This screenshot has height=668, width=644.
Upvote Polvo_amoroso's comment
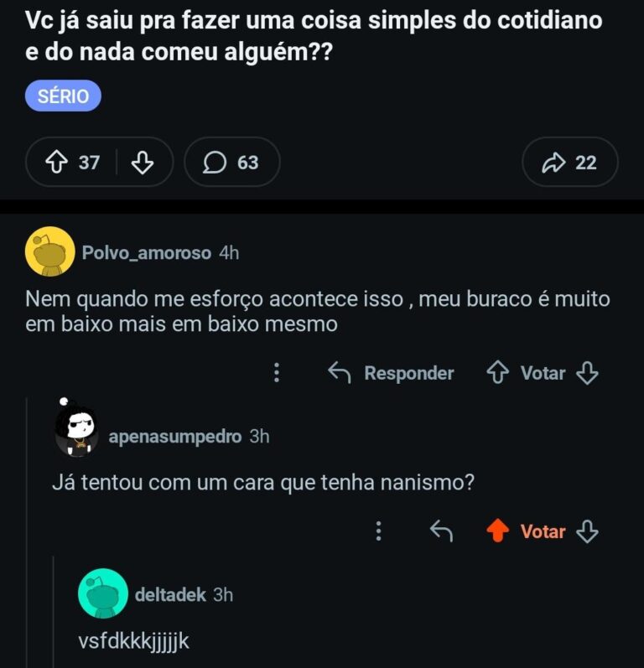click(498, 373)
